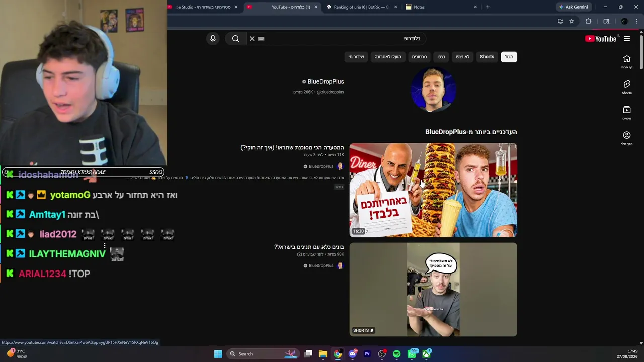Go to YouTube home via logo
Image resolution: width=644 pixels, height=362 pixels.
(601, 39)
